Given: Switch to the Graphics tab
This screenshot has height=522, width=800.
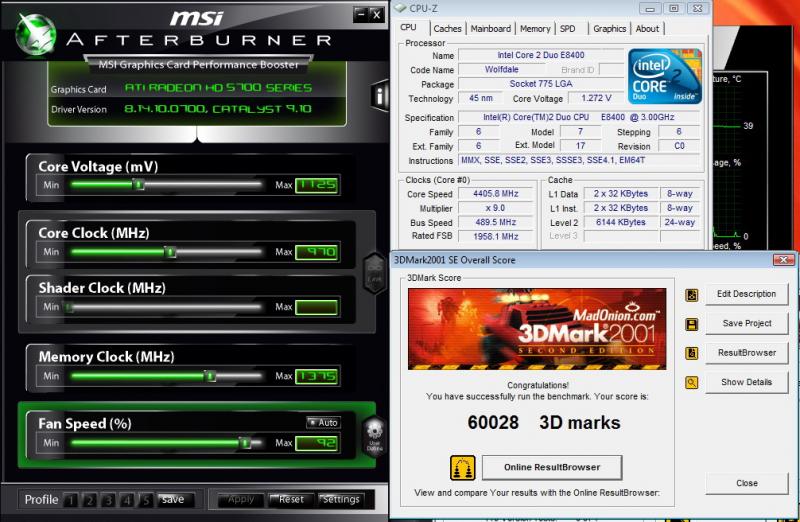Looking at the screenshot, I should [x=609, y=29].
